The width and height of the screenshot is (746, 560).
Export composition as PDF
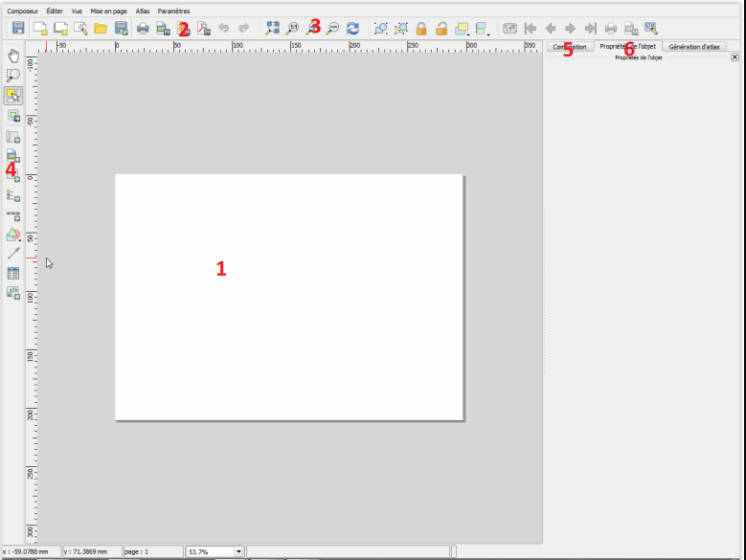tap(204, 29)
